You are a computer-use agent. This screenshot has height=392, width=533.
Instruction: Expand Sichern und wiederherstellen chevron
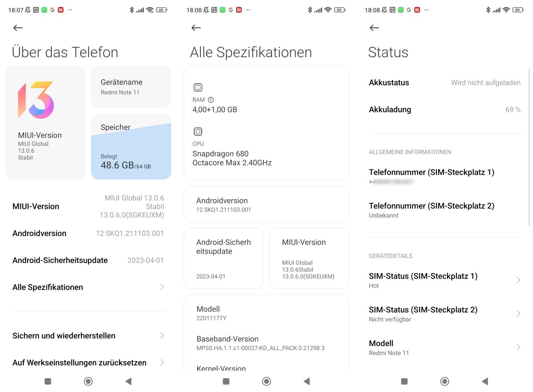pyautogui.click(x=162, y=336)
